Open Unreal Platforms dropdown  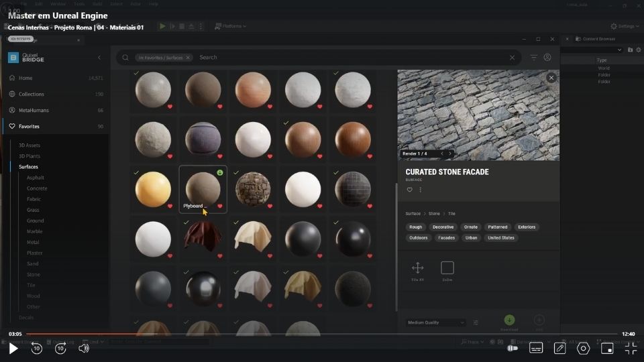pos(230,26)
